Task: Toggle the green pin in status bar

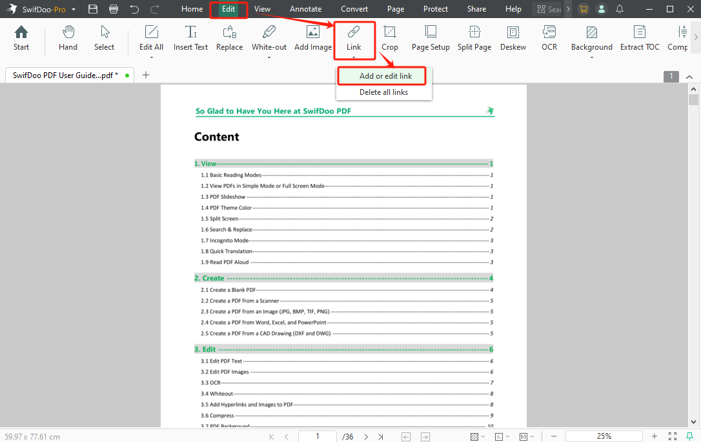Action: pyautogui.click(x=690, y=436)
